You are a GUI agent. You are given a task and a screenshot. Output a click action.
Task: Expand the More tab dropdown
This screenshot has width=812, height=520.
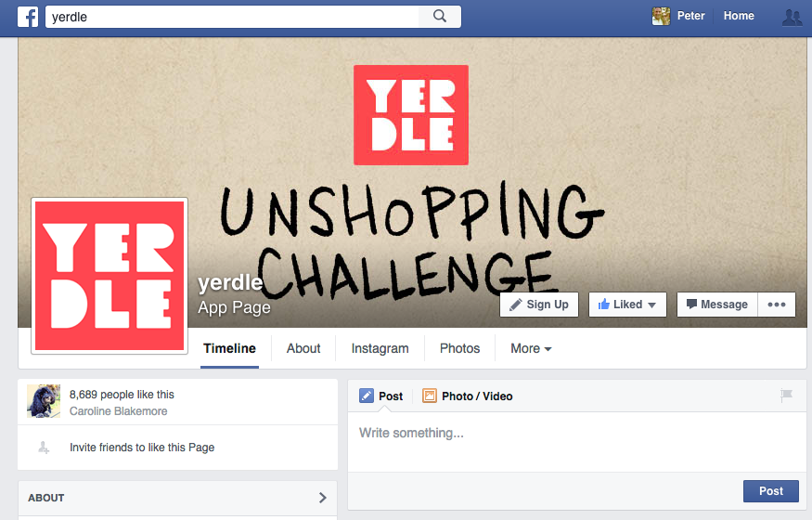(x=531, y=348)
